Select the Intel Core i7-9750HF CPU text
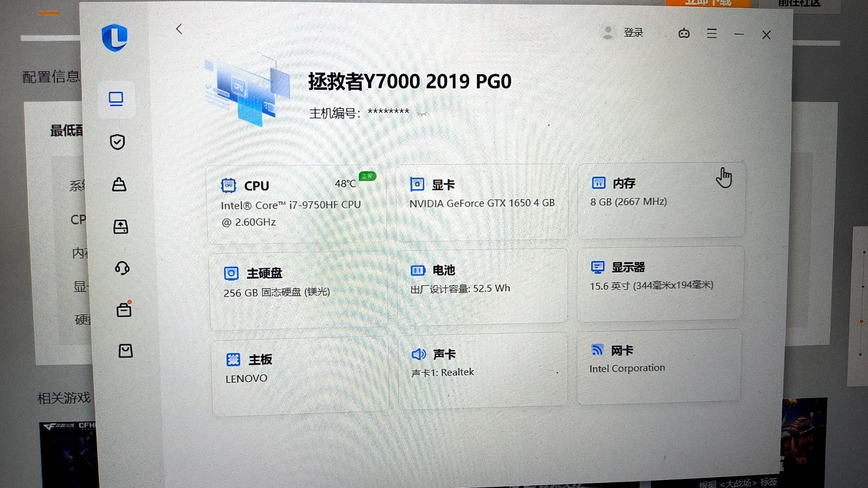868x488 pixels. 291,213
